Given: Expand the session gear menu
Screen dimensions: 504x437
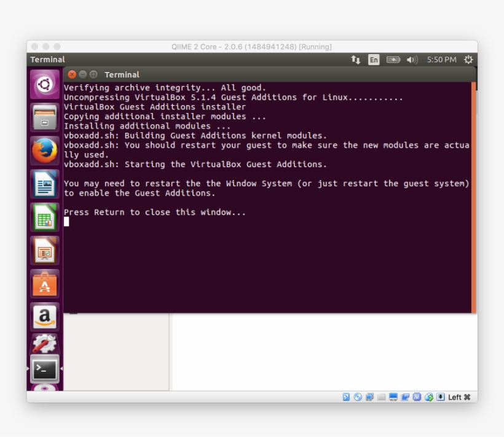Looking at the screenshot, I should tap(468, 60).
